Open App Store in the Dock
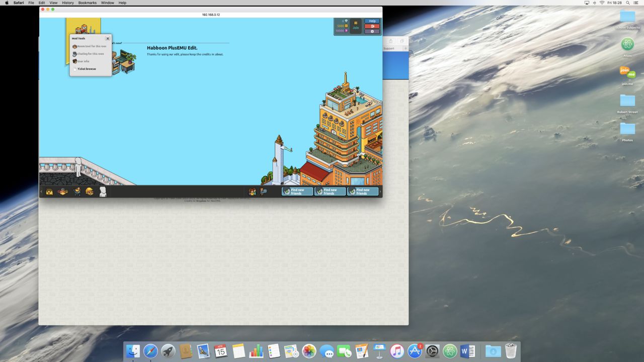The height and width of the screenshot is (362, 644). coord(415,351)
